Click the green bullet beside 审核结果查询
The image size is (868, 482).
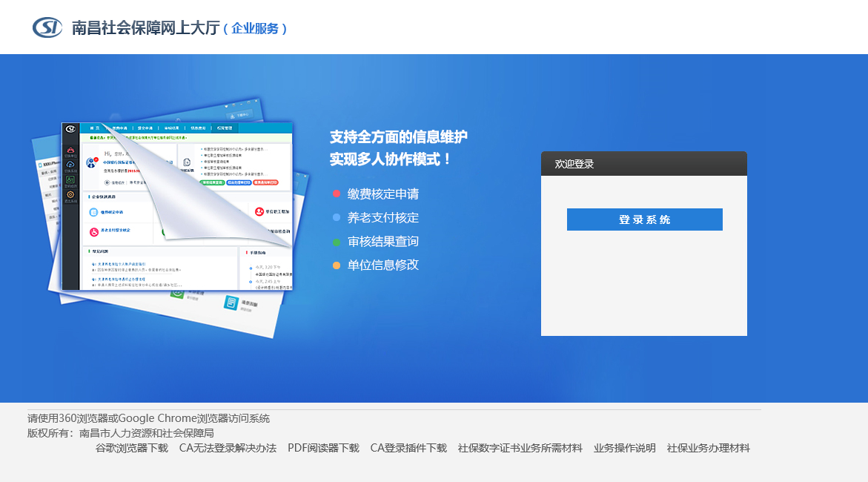pos(336,242)
